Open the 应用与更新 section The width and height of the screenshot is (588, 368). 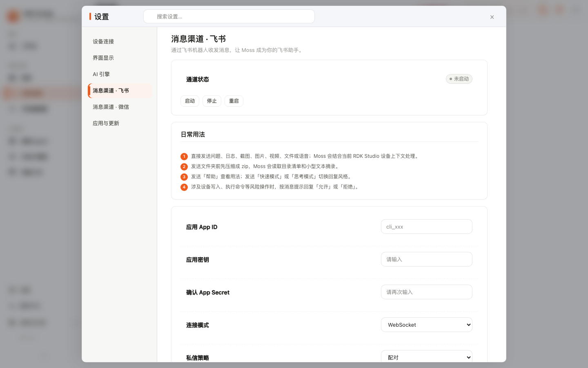pyautogui.click(x=120, y=123)
